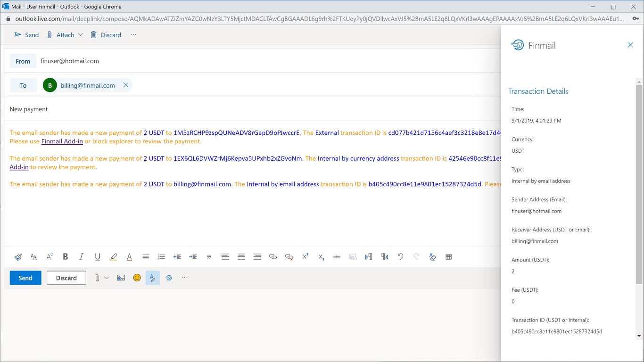Viewport: 644px width, 362px height.
Task: Toggle bulleted list
Action: pyautogui.click(x=145, y=257)
